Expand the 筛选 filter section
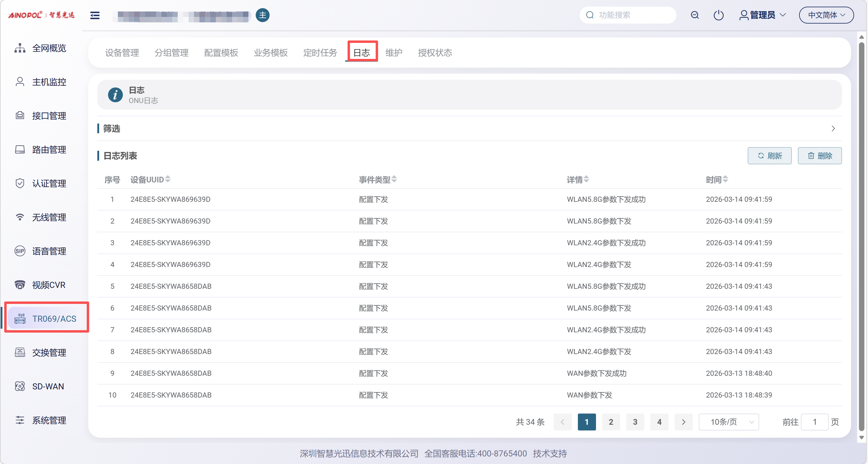868x464 pixels. pyautogui.click(x=833, y=128)
